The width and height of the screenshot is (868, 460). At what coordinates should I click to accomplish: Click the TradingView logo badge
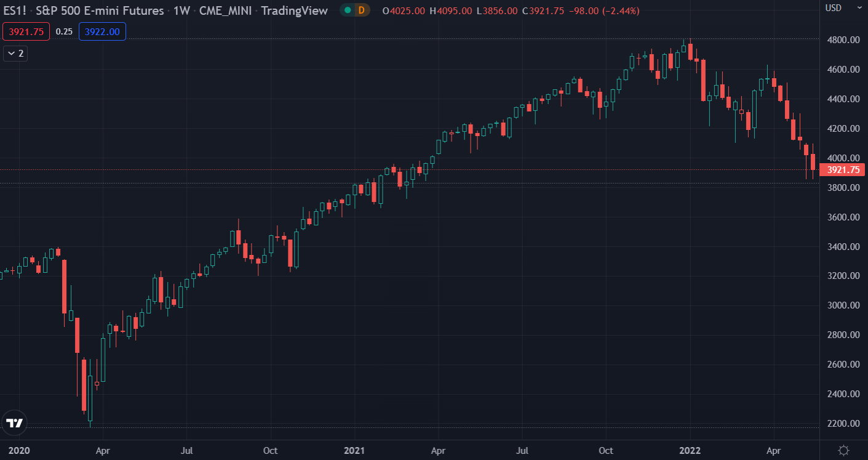[x=14, y=423]
